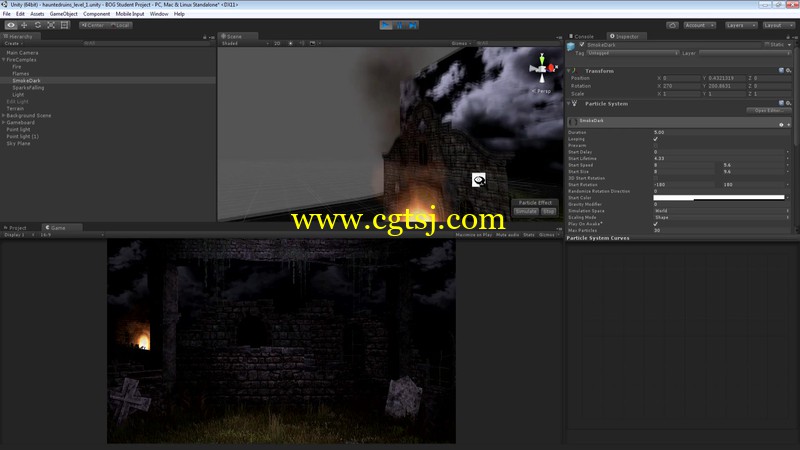The image size is (800, 450).
Task: Click the Play button
Action: click(x=386, y=25)
